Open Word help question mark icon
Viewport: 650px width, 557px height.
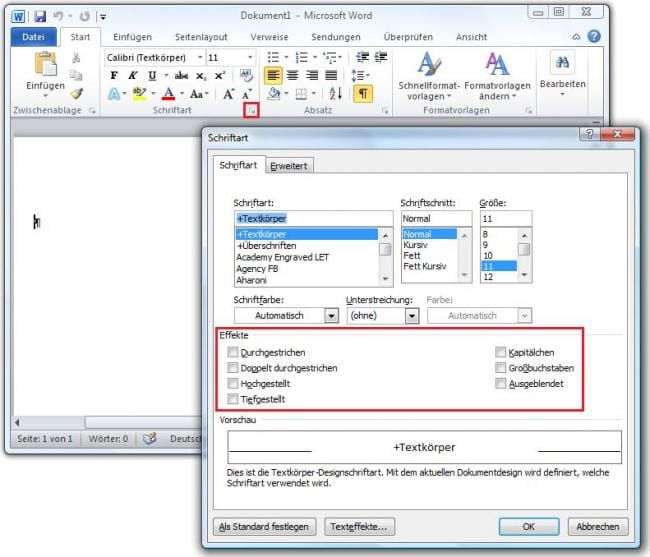[x=594, y=36]
